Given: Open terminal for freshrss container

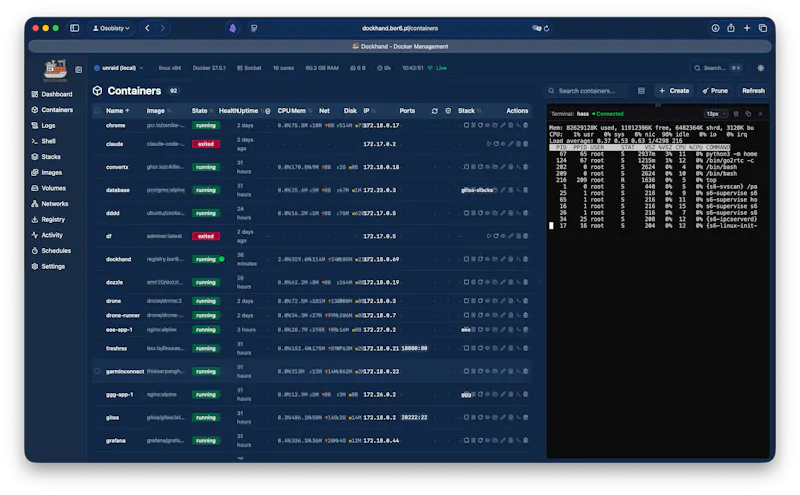Looking at the screenshot, I should pyautogui.click(x=518, y=348).
